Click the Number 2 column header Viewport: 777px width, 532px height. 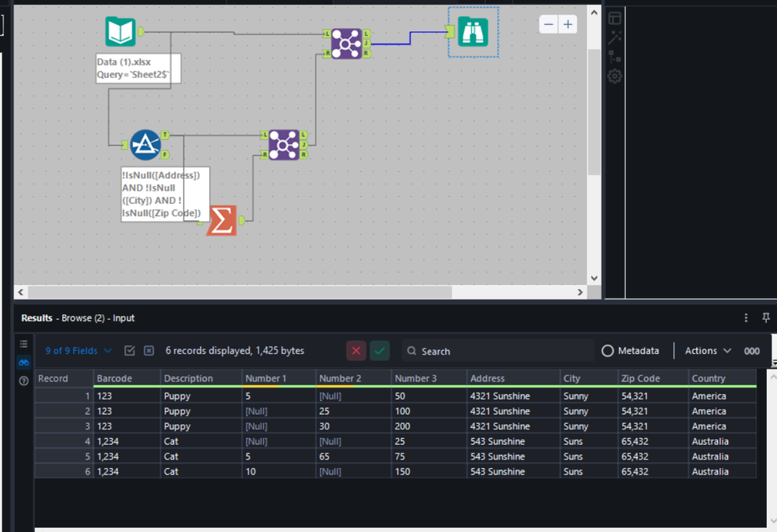(x=354, y=379)
